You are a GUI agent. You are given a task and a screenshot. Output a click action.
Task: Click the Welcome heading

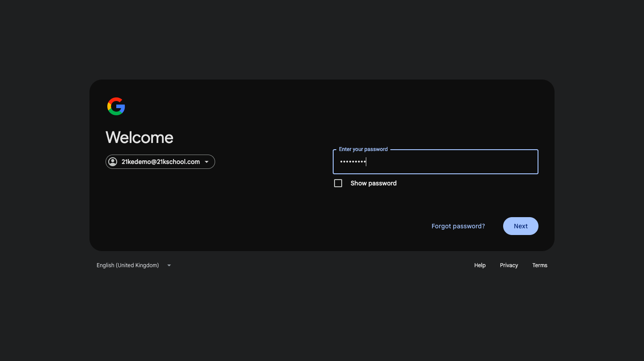pos(140,138)
